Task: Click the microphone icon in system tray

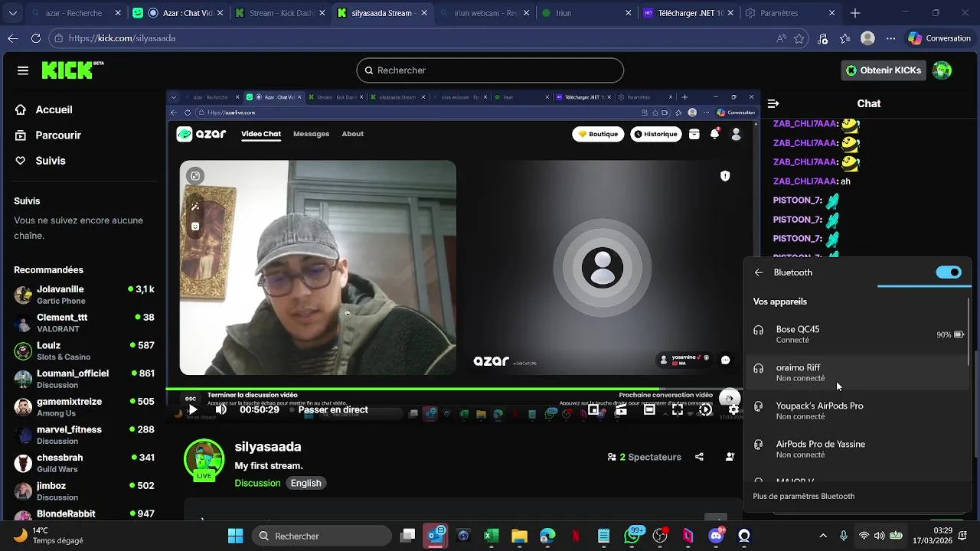Action: (x=844, y=536)
